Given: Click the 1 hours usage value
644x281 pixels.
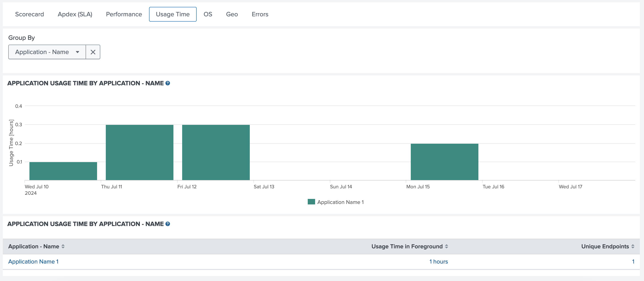Looking at the screenshot, I should (439, 261).
